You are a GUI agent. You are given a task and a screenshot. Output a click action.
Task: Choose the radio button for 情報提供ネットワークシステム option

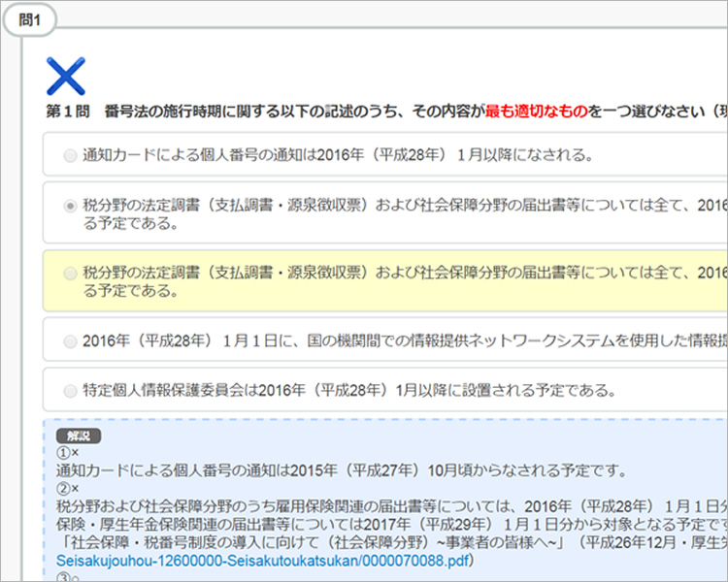coord(70,340)
